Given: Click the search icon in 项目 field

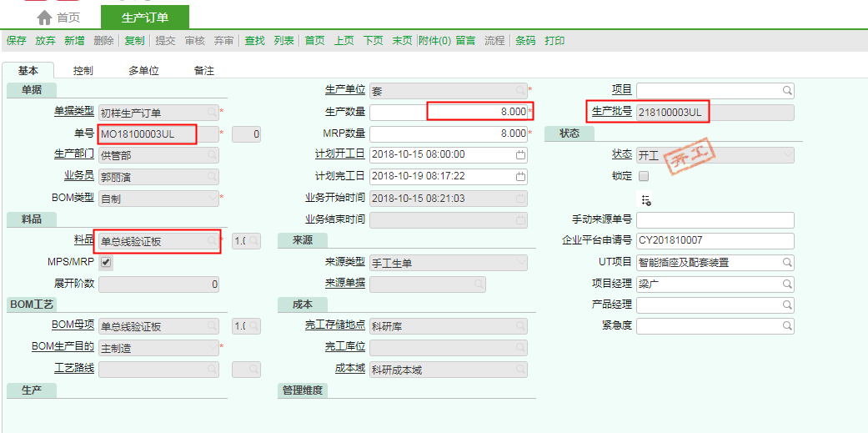Looking at the screenshot, I should (x=786, y=90).
